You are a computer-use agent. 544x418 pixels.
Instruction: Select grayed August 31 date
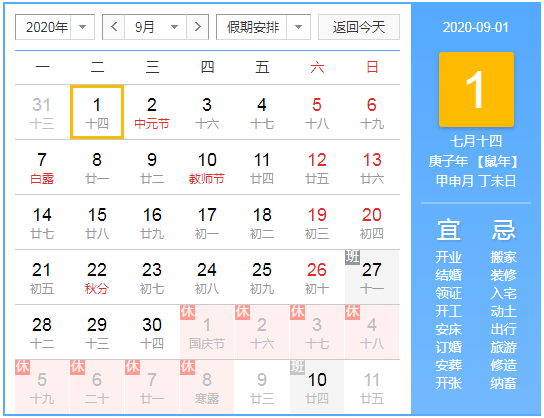click(42, 112)
